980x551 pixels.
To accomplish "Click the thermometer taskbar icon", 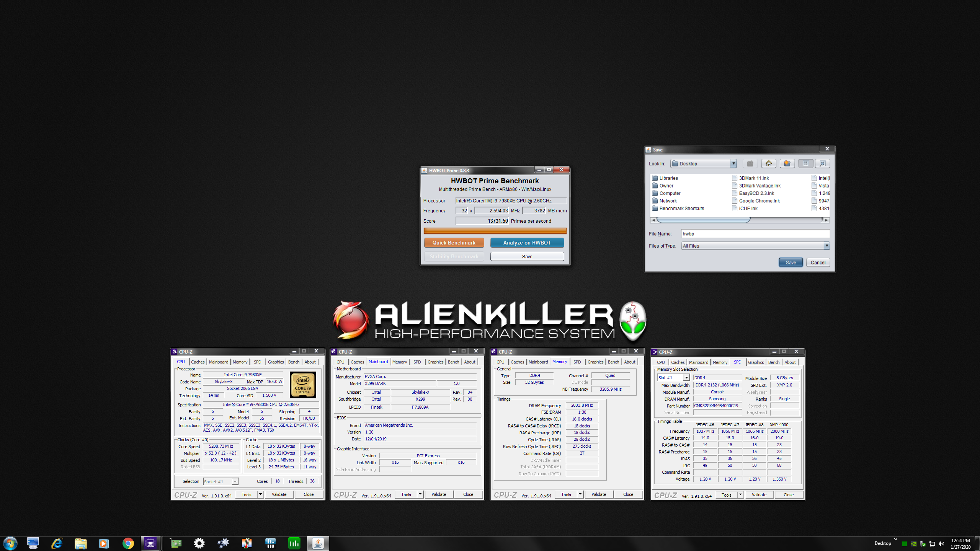I will coord(247,543).
